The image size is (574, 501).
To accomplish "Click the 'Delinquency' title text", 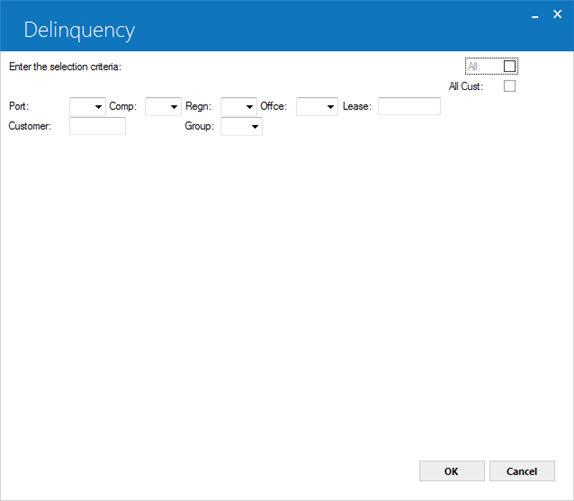I will click(79, 30).
